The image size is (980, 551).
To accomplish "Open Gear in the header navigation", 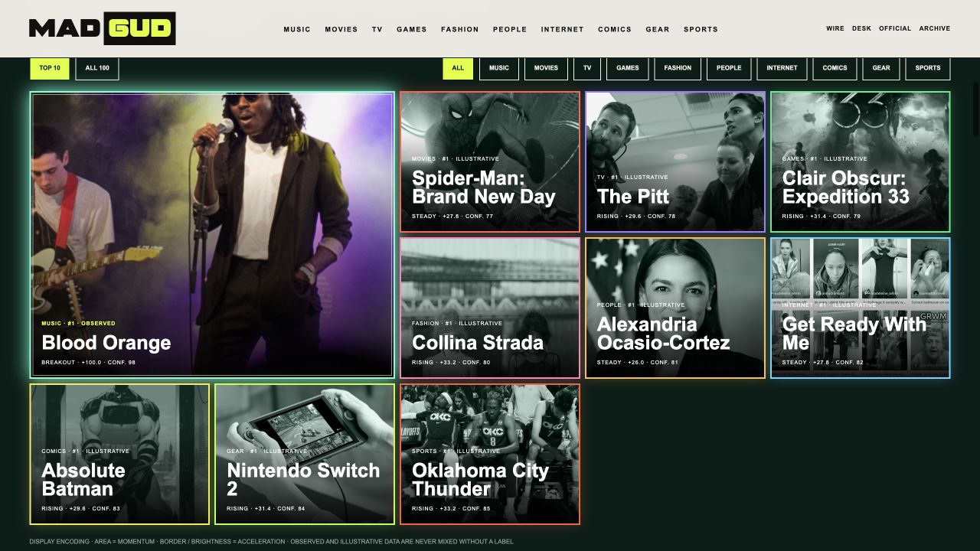I will 658,29.
